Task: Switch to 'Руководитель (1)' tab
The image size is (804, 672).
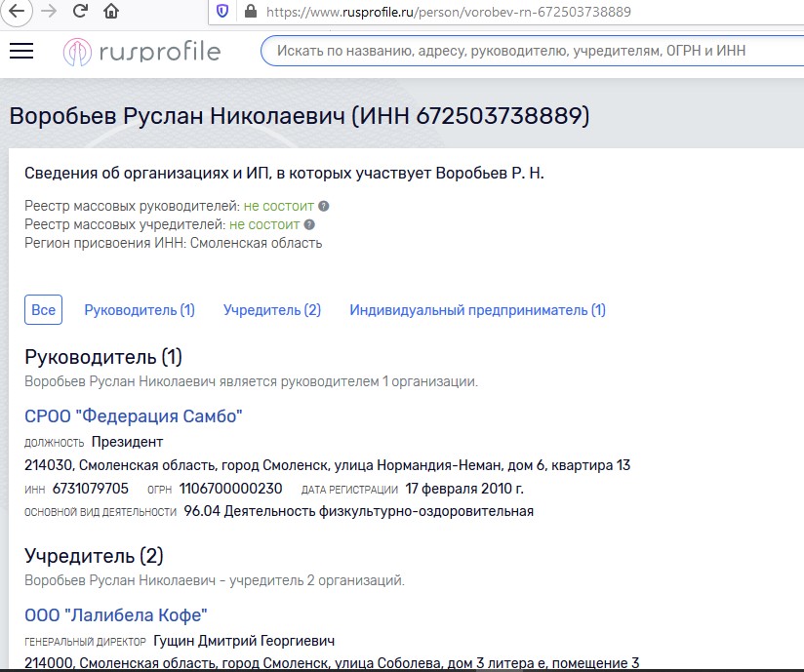Action: click(140, 310)
